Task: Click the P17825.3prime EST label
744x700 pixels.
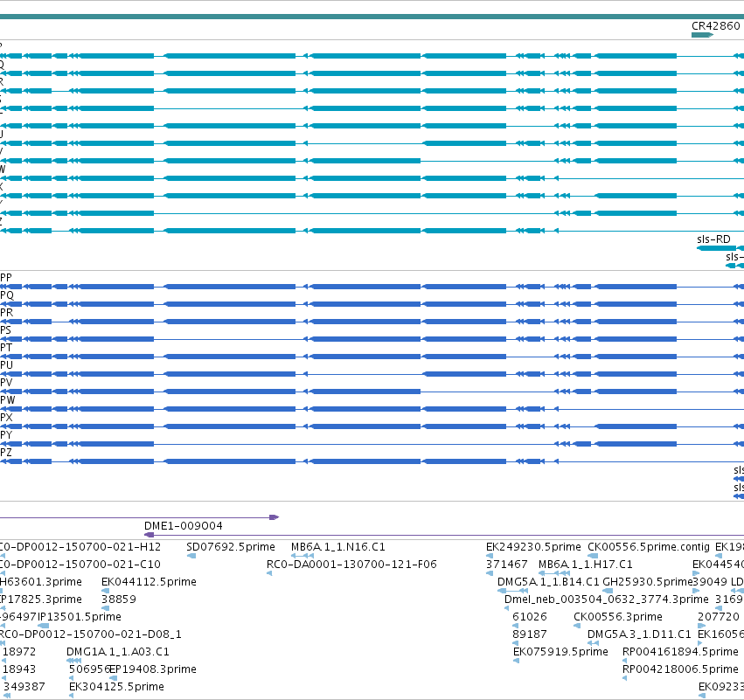Action: (x=41, y=600)
